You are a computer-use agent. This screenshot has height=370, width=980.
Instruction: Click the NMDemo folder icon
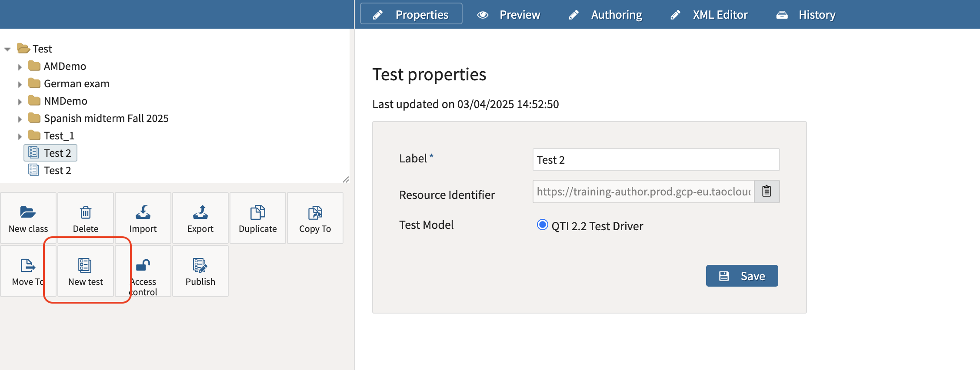pos(34,101)
